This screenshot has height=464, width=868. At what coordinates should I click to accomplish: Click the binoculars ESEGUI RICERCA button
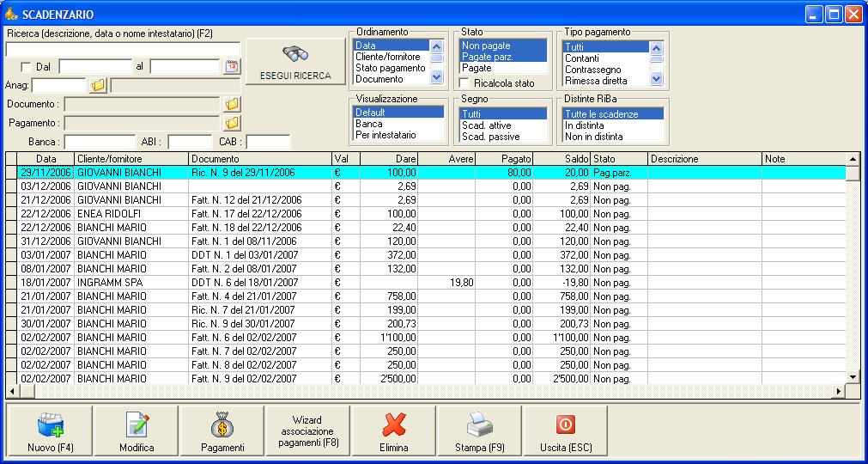[295, 62]
